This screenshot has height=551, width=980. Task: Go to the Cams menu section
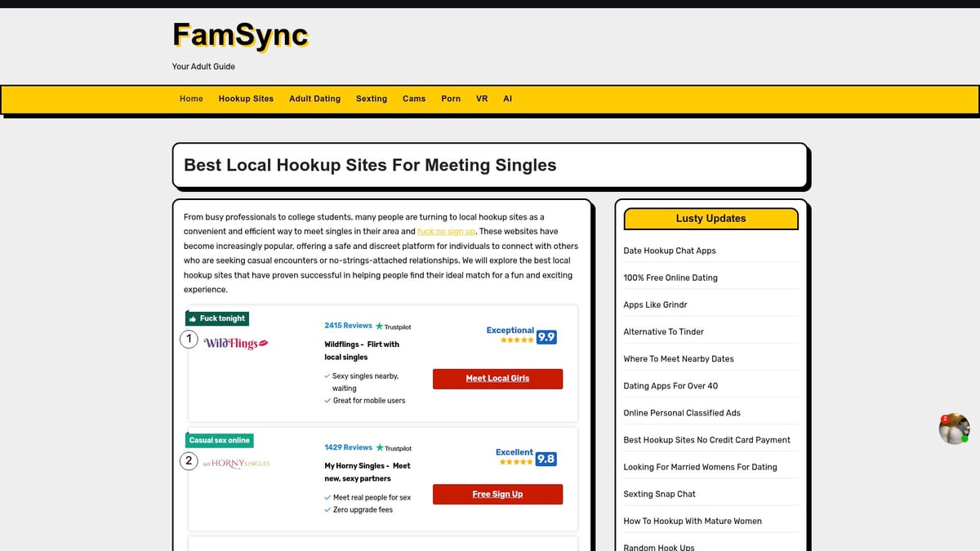414,99
